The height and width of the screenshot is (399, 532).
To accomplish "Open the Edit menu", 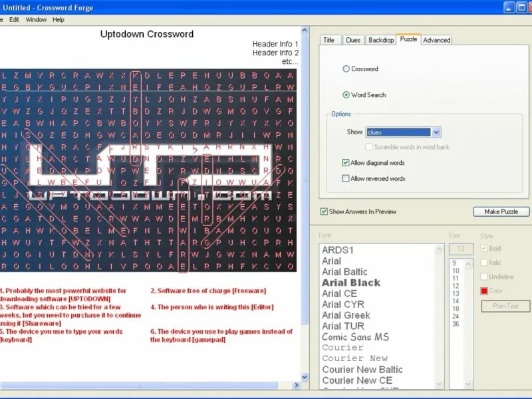I will 14,20.
